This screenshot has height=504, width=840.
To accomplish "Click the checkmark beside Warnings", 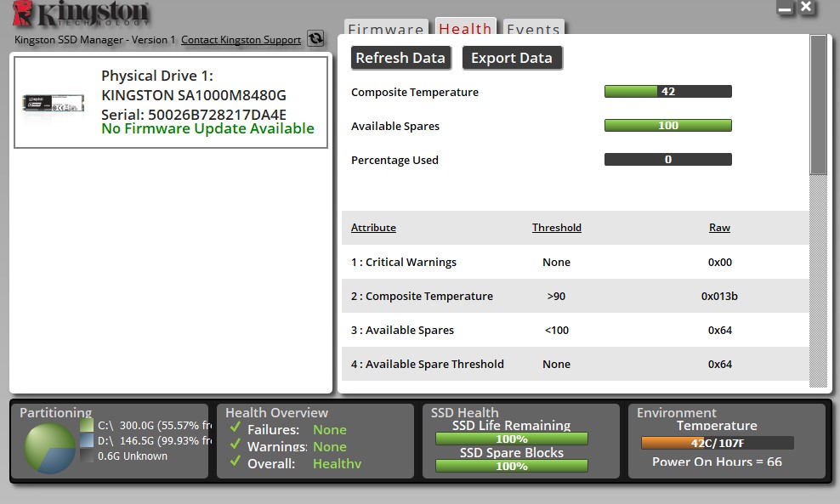I will [x=235, y=445].
